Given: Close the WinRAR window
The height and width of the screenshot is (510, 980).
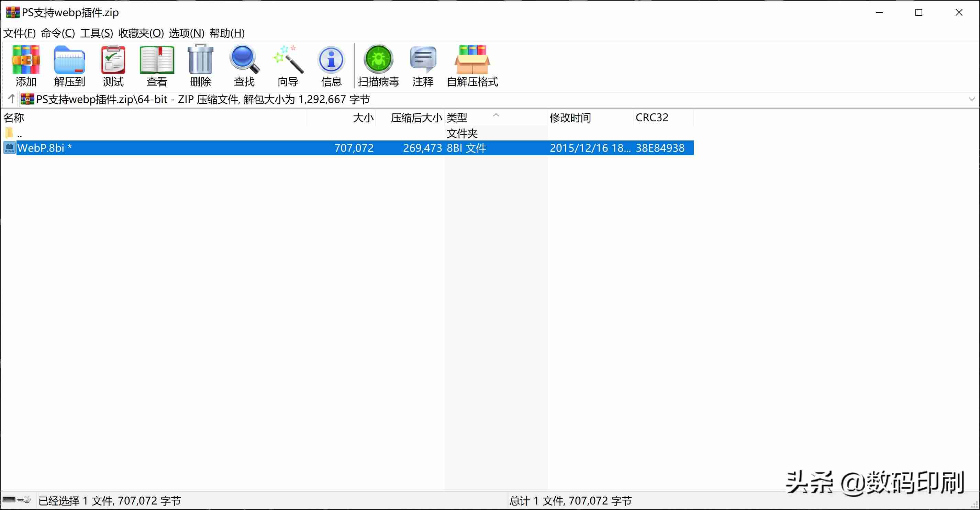Looking at the screenshot, I should [x=959, y=13].
